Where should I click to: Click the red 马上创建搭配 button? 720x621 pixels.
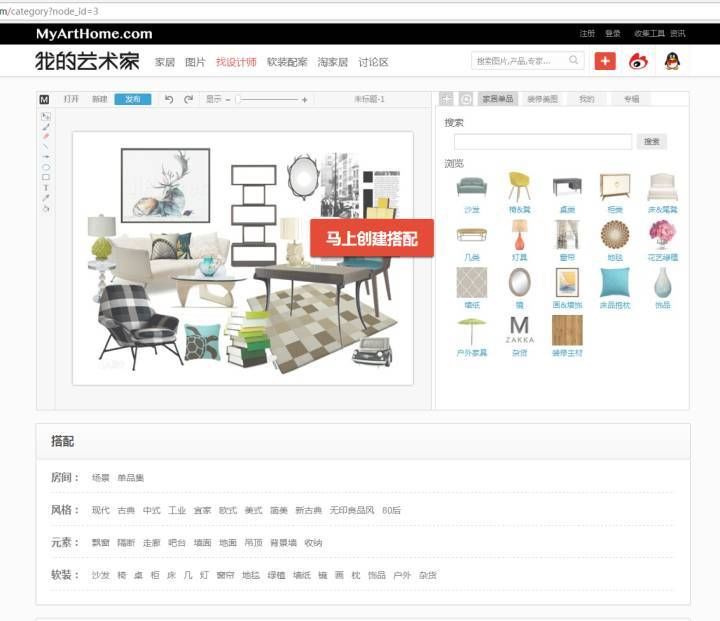[372, 238]
